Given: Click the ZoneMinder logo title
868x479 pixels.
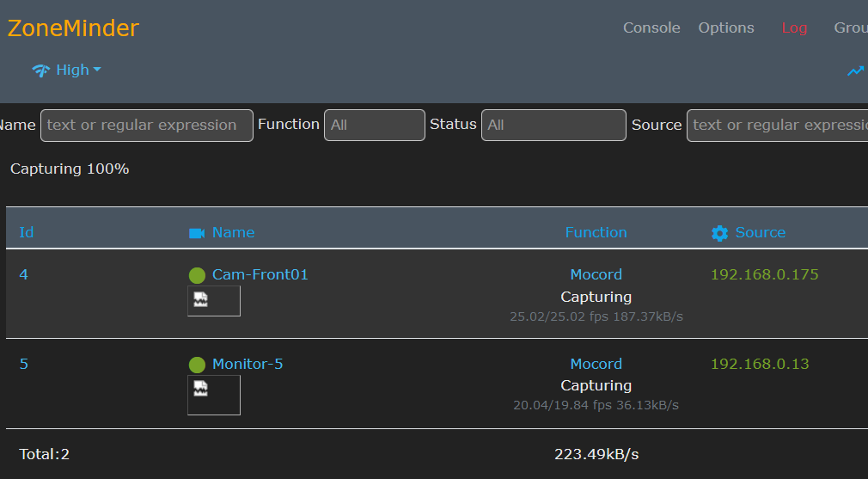Looking at the screenshot, I should pos(73,28).
